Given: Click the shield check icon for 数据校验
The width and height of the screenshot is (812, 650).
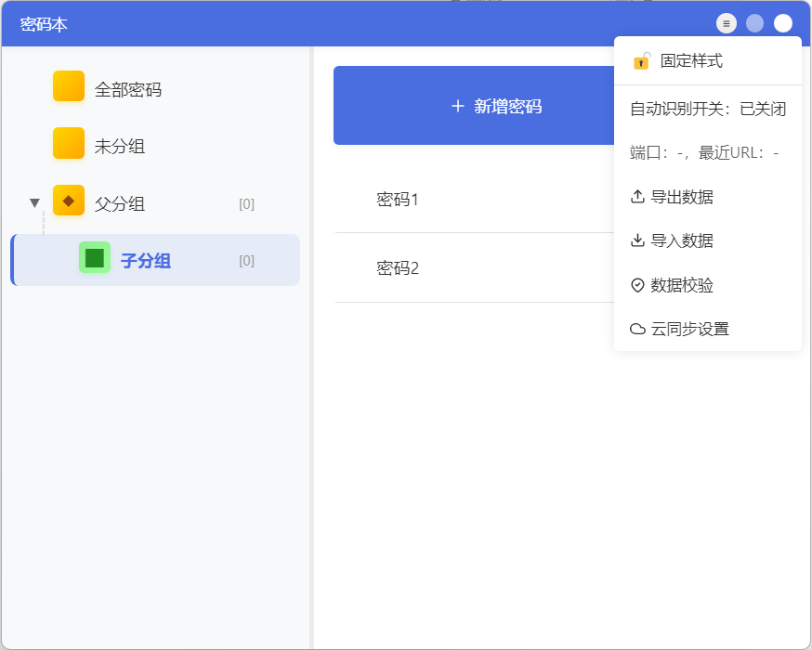Looking at the screenshot, I should (637, 285).
